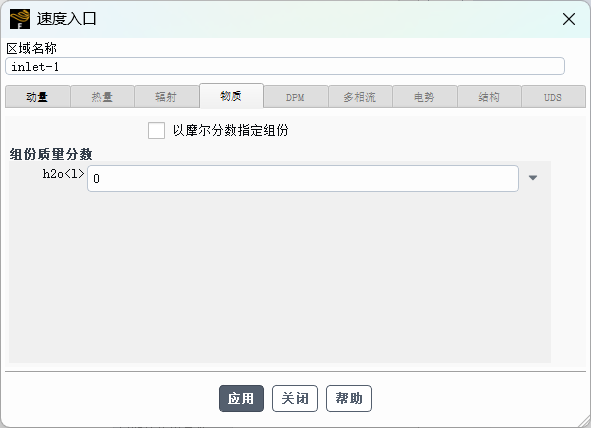This screenshot has width=591, height=428.
Task: Open the 多相流 tab
Action: pos(360,97)
